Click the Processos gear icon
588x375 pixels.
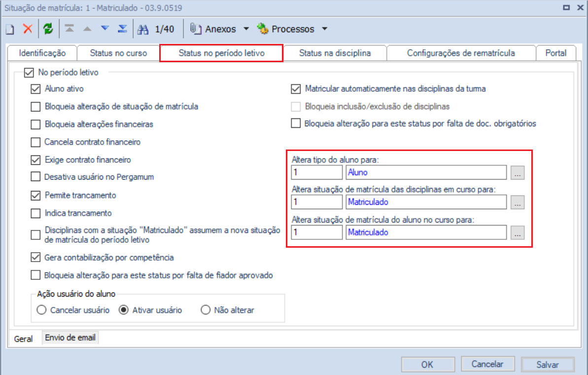point(263,29)
